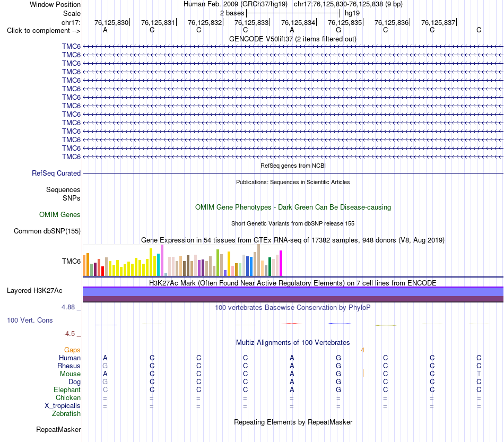Click the G base in the sequence row
Screen dimensions: 504x442
pos(338,30)
